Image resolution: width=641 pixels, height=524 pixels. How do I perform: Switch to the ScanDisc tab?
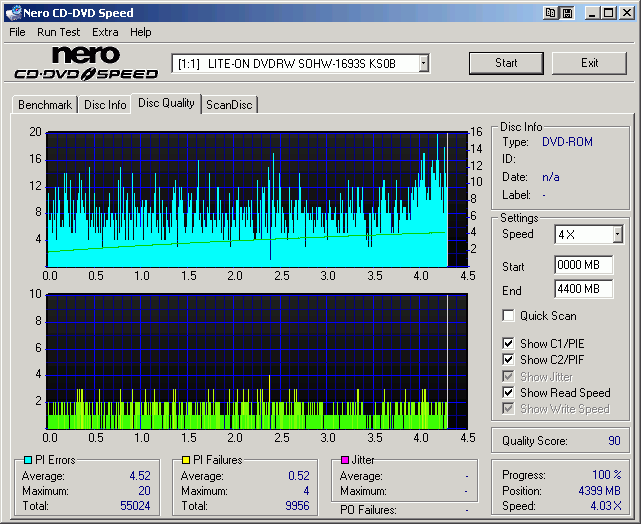pyautogui.click(x=229, y=105)
